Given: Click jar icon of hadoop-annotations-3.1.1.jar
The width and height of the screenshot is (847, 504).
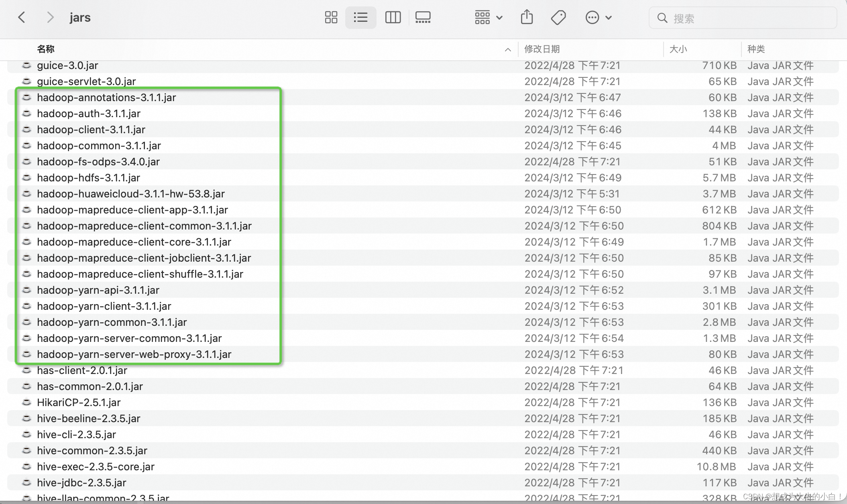Looking at the screenshot, I should (x=26, y=97).
